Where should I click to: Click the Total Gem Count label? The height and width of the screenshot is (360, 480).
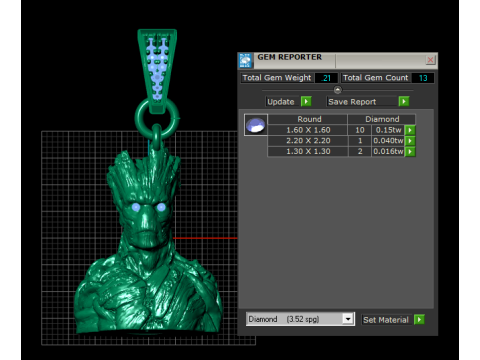pyautogui.click(x=376, y=78)
